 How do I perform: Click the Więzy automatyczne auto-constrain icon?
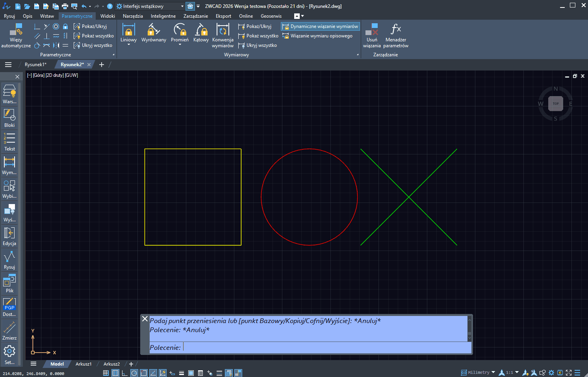(16, 30)
